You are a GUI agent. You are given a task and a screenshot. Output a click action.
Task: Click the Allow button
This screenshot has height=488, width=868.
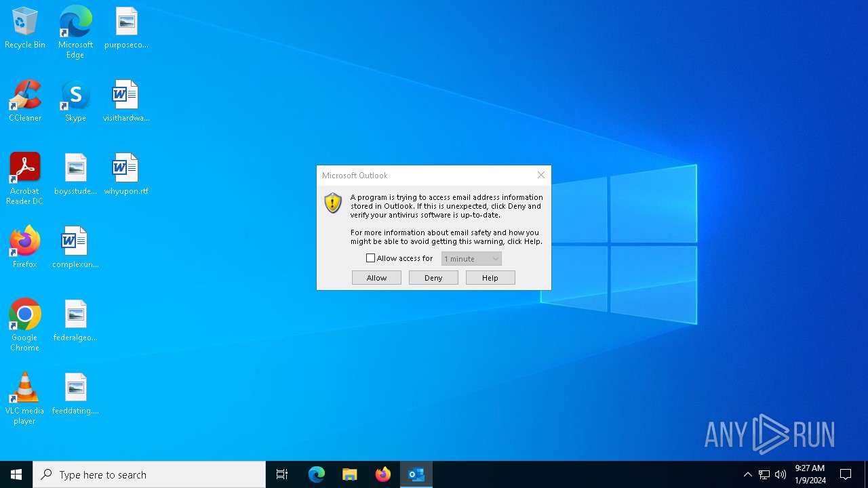click(376, 278)
